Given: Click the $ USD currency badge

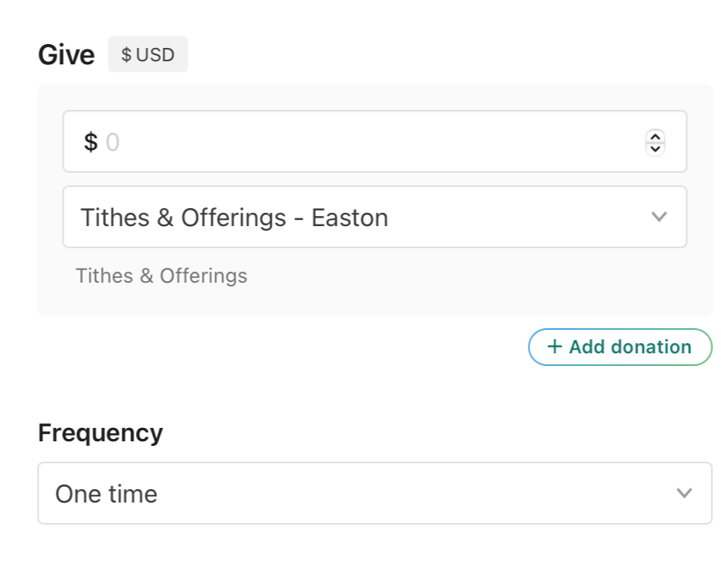Looking at the screenshot, I should (x=148, y=55).
